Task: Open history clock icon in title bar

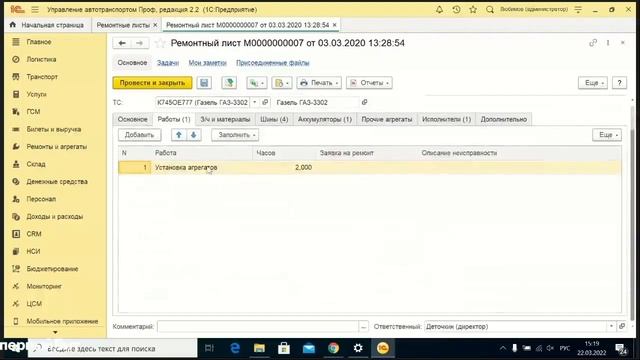Action: 456,9
